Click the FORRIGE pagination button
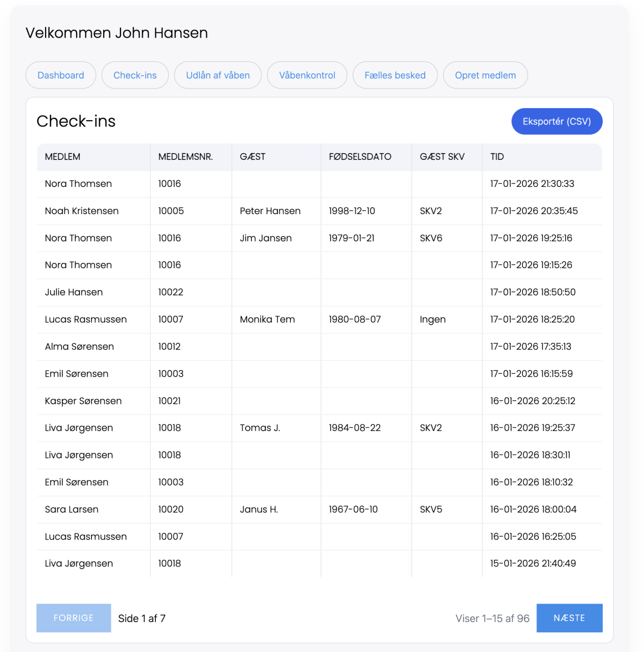The image size is (644, 652). coord(73,618)
